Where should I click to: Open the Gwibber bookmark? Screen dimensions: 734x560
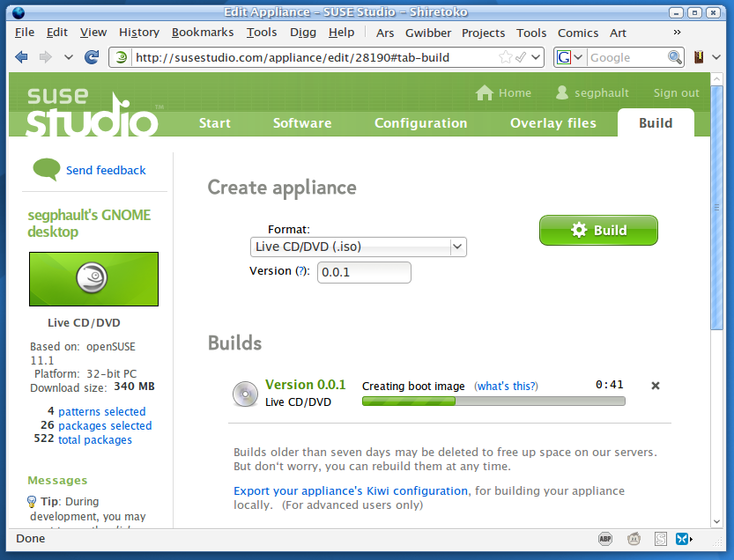(428, 33)
